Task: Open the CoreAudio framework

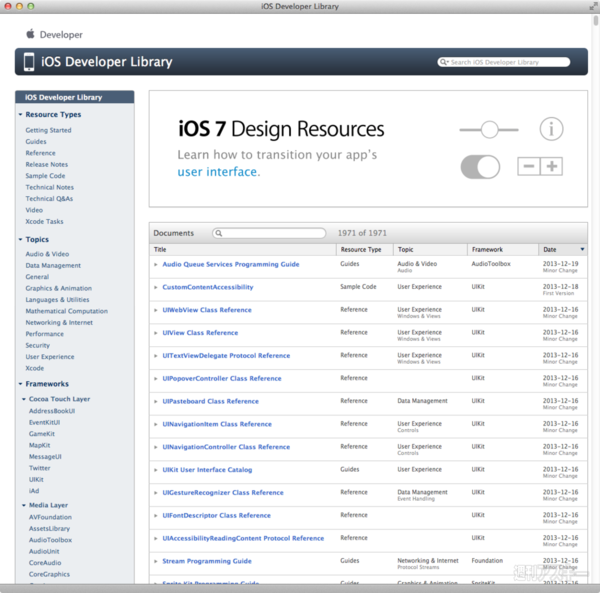Action: 45,563
